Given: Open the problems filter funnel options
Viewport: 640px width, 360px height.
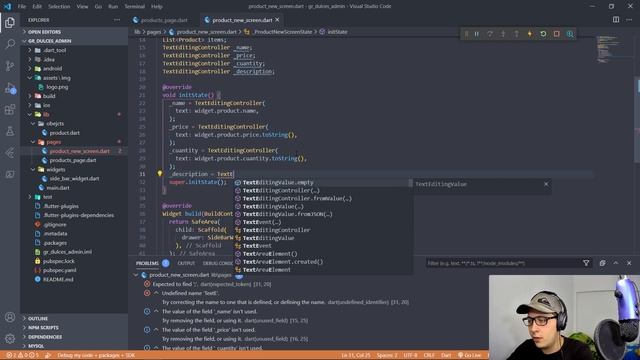Looking at the screenshot, I should 586,263.
